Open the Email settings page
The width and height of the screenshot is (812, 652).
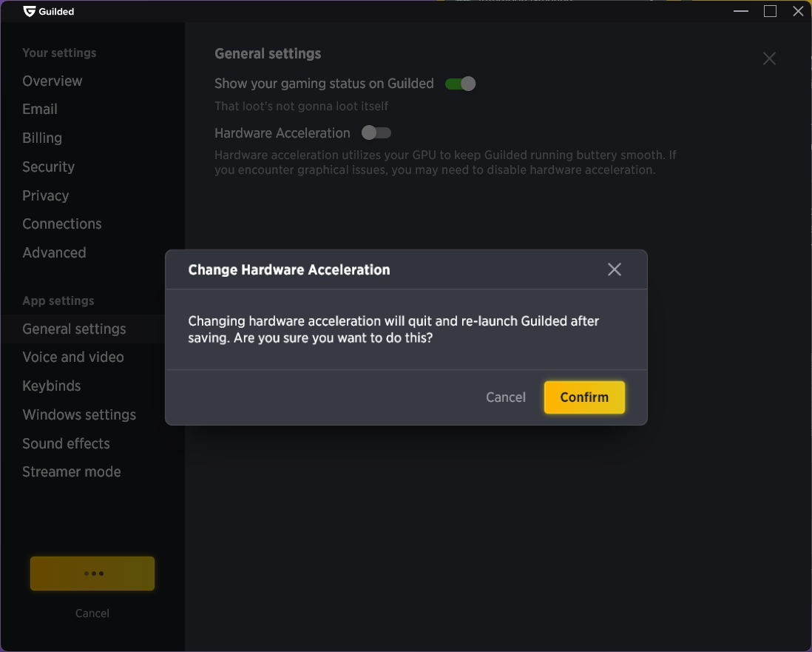click(40, 110)
